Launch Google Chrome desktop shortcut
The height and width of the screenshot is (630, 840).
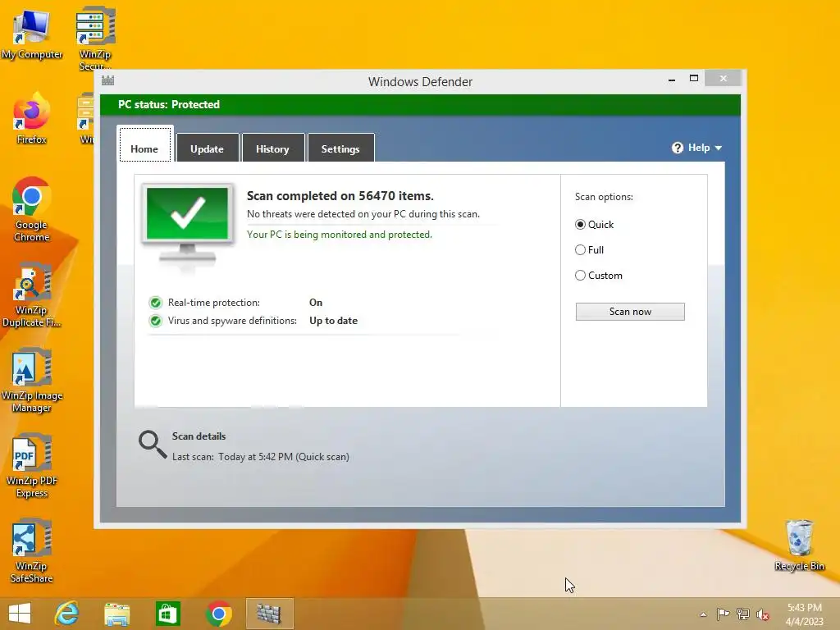(32, 209)
